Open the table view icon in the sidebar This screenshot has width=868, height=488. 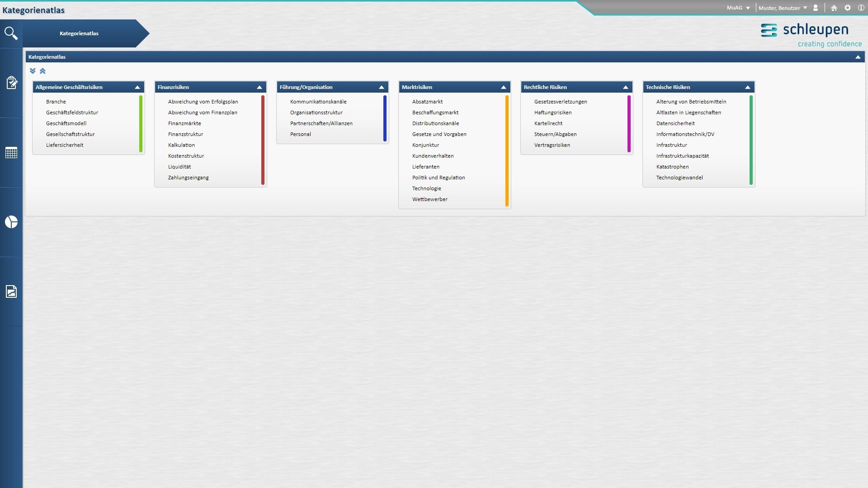pyautogui.click(x=11, y=153)
